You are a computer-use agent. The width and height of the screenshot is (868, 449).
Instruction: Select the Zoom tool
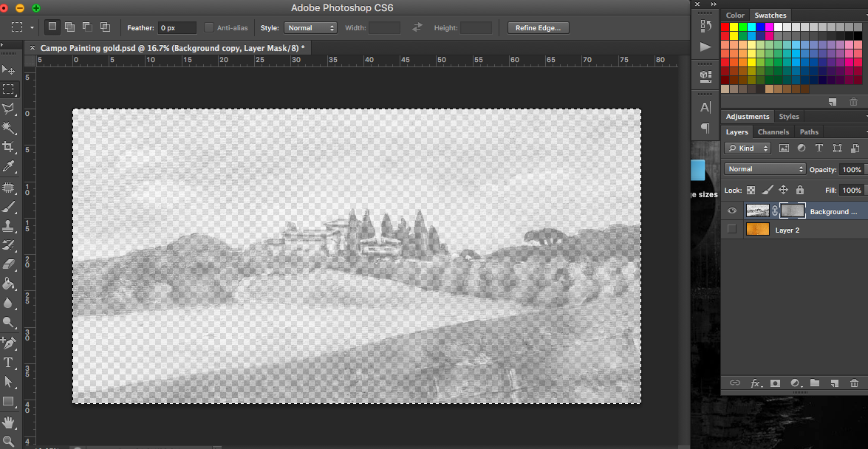(9, 440)
